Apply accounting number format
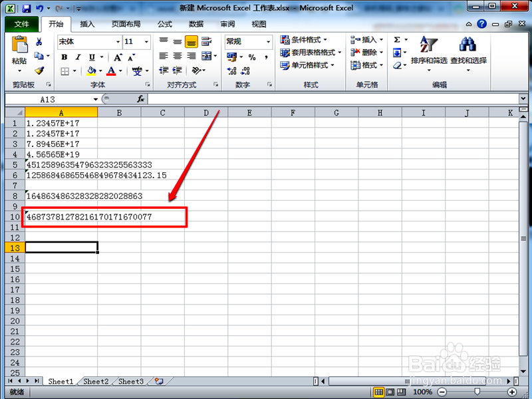This screenshot has width=532, height=399. tap(231, 57)
